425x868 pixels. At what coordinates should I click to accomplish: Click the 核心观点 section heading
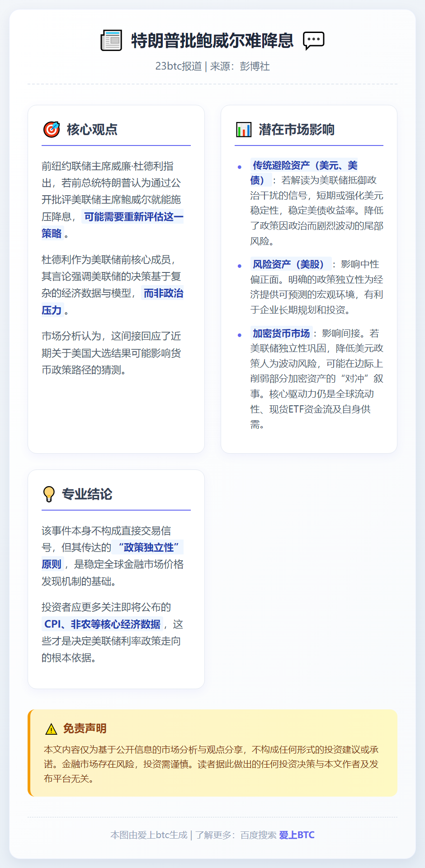point(92,130)
